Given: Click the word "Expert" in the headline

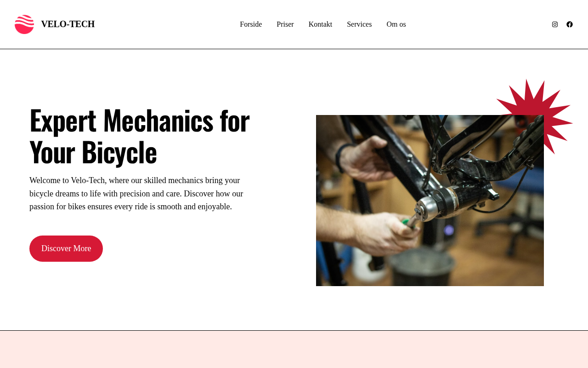Looking at the screenshot, I should pos(62,120).
